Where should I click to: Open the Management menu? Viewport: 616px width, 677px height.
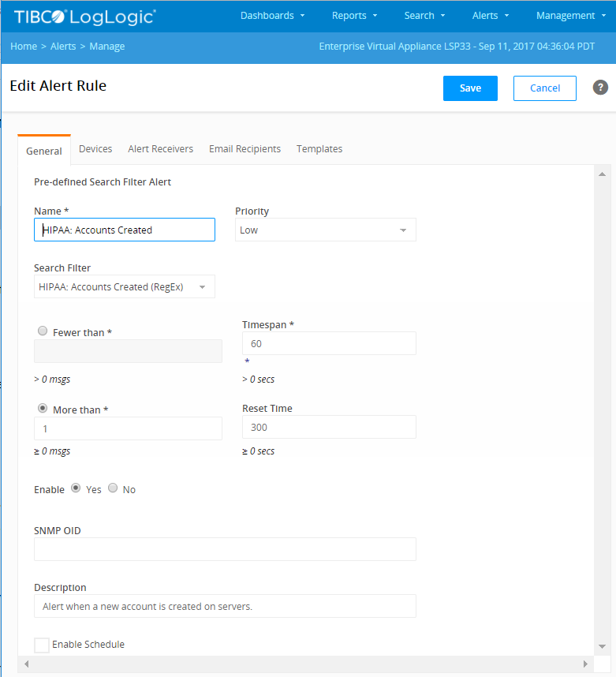point(571,16)
